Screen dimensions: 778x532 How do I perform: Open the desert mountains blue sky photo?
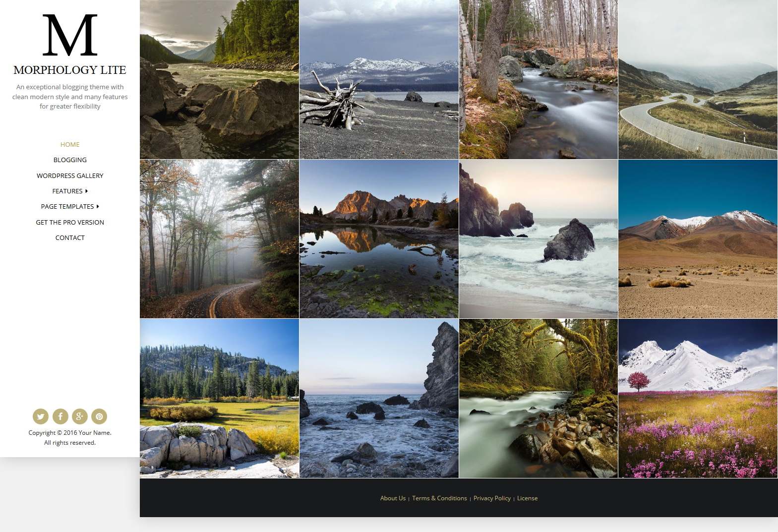tap(698, 238)
